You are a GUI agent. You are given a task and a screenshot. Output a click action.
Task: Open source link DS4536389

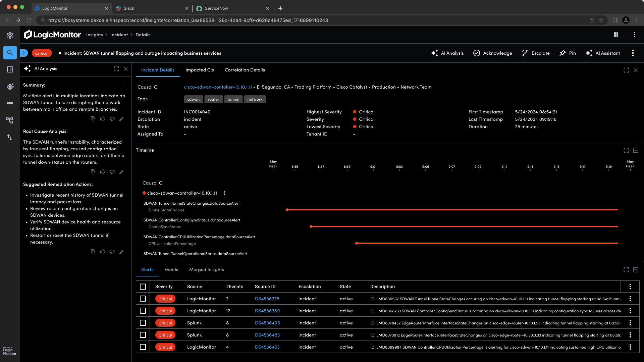pos(267,311)
